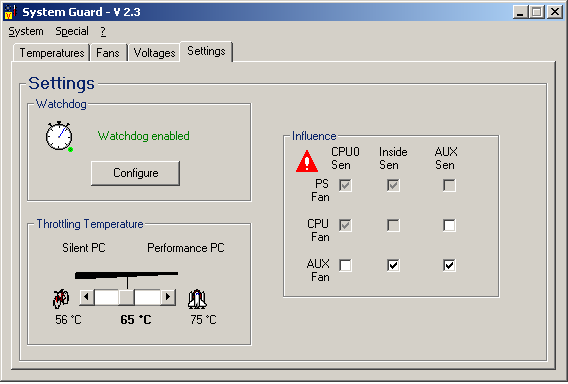
Task: Open the Special menu
Action: 72,32
